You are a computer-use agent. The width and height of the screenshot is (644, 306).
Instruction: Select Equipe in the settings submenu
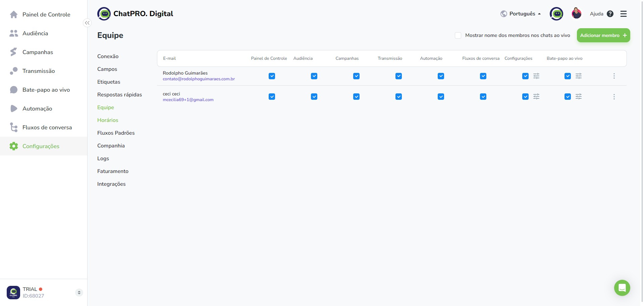pos(106,107)
